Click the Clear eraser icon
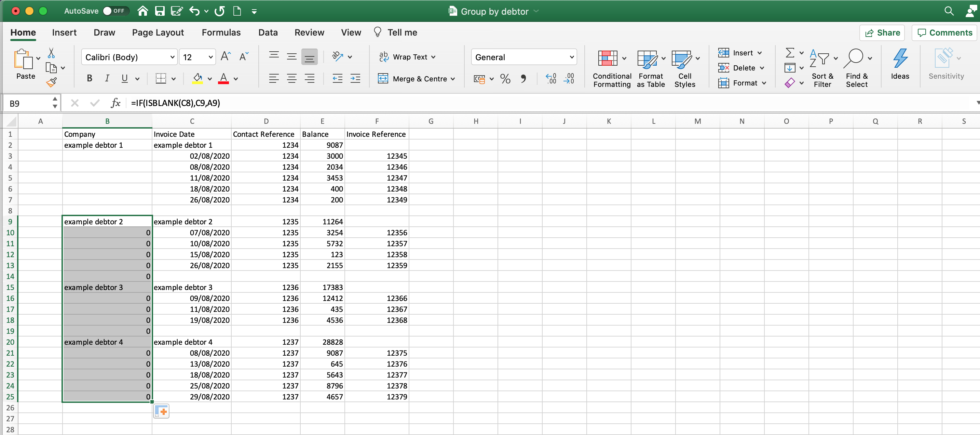The height and width of the screenshot is (435, 980). tap(790, 83)
